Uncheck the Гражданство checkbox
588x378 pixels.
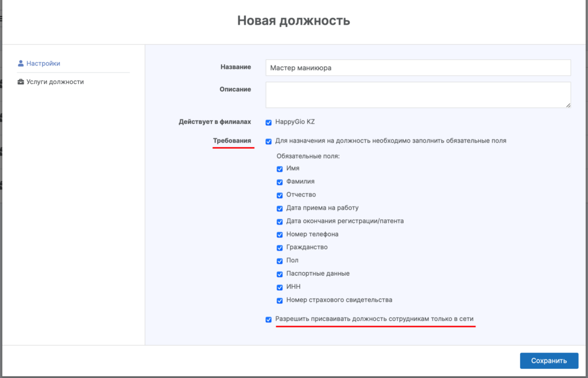pos(280,248)
